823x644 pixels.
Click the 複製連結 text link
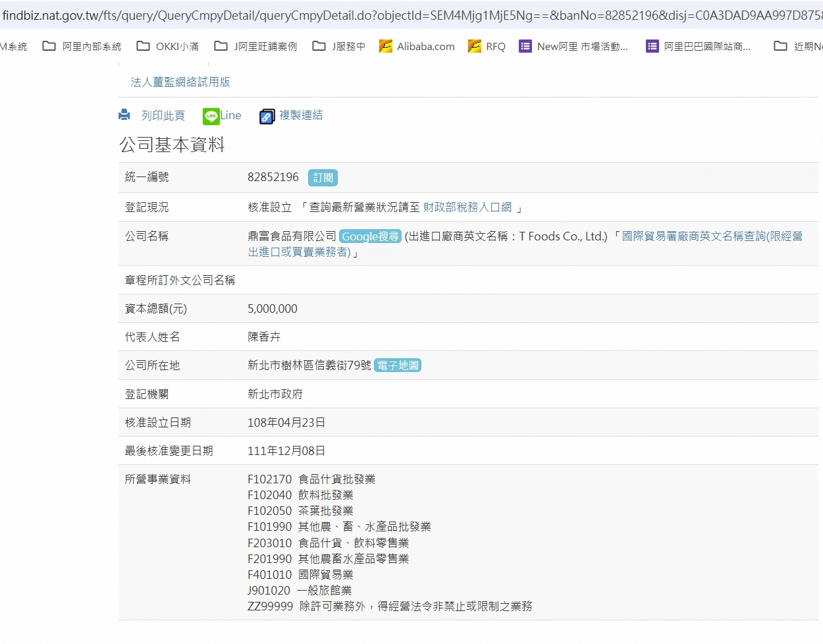pos(301,115)
